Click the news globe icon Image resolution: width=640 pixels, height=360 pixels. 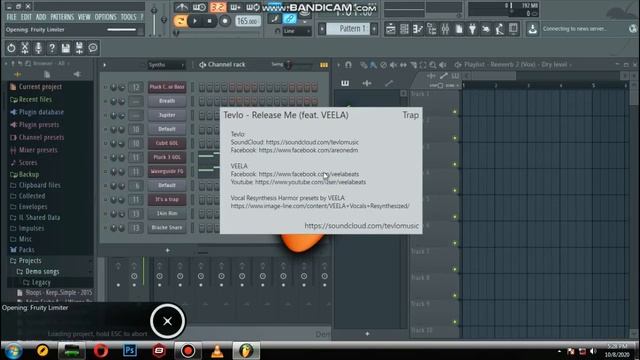pos(632,29)
